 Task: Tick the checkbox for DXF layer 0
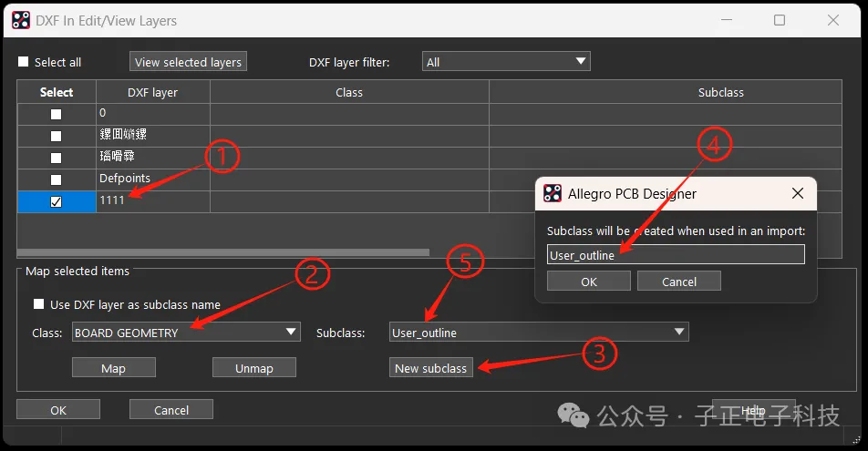[56, 114]
